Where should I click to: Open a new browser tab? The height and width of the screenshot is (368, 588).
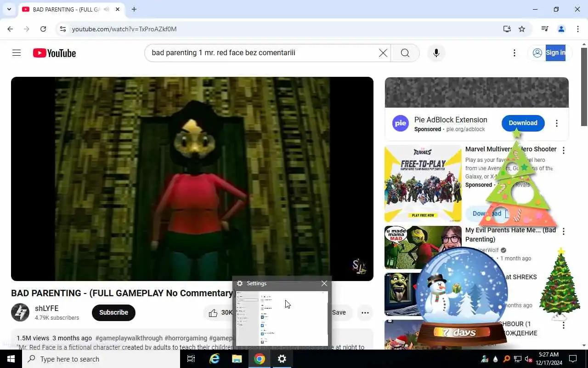[x=134, y=9]
